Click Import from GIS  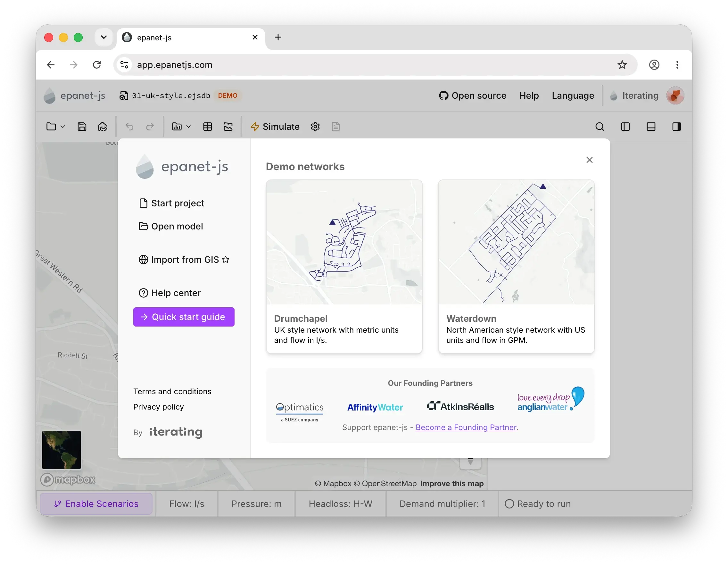pyautogui.click(x=184, y=260)
